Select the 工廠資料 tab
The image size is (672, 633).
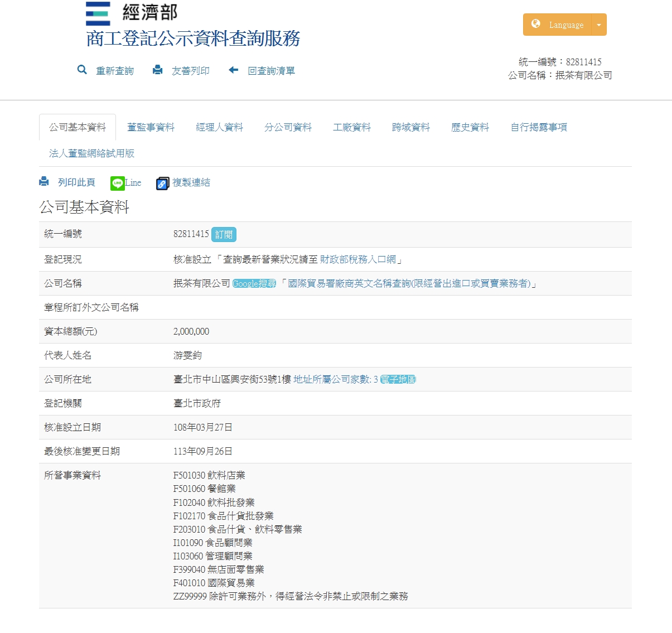pyautogui.click(x=352, y=127)
